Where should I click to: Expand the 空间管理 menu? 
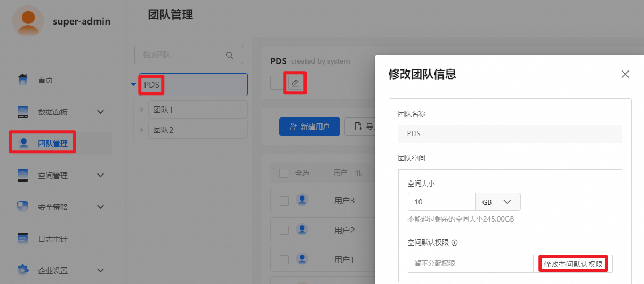(x=100, y=175)
